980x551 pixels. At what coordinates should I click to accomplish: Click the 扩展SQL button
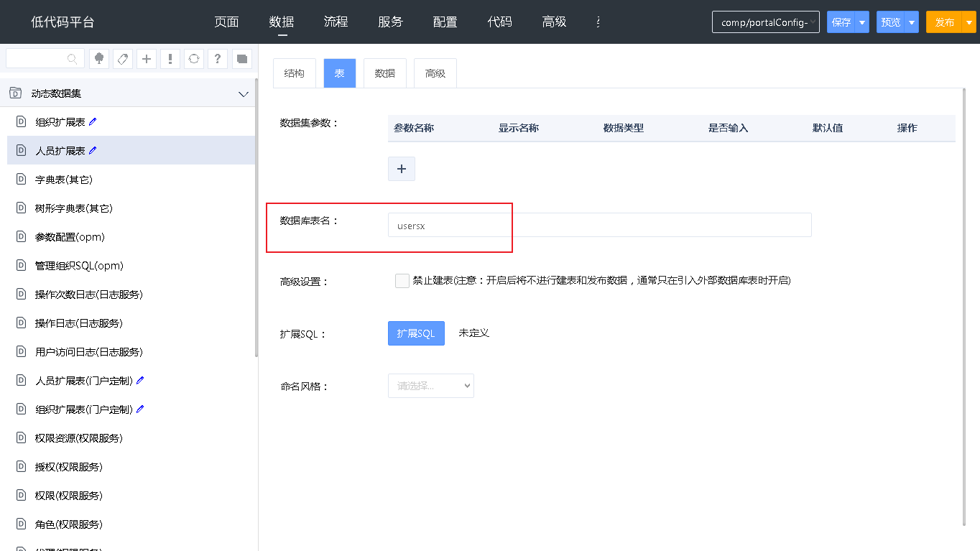tap(416, 333)
